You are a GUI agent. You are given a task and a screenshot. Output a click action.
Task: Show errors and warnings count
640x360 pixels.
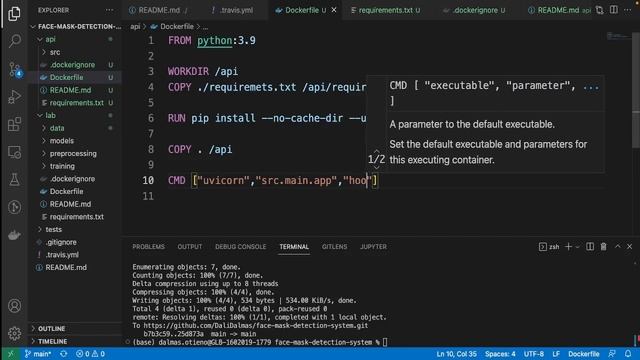tap(90, 354)
